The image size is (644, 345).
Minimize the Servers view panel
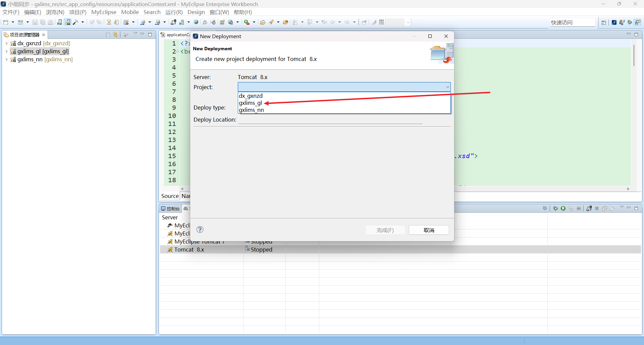click(x=629, y=208)
